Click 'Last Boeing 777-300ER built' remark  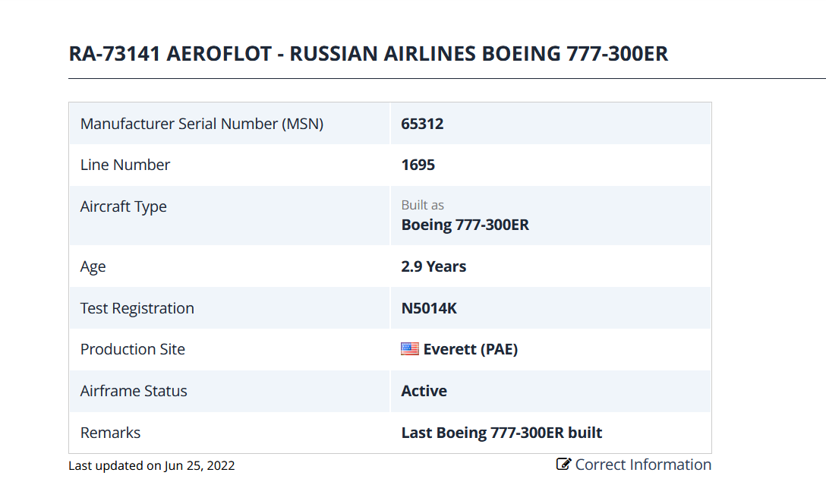501,433
